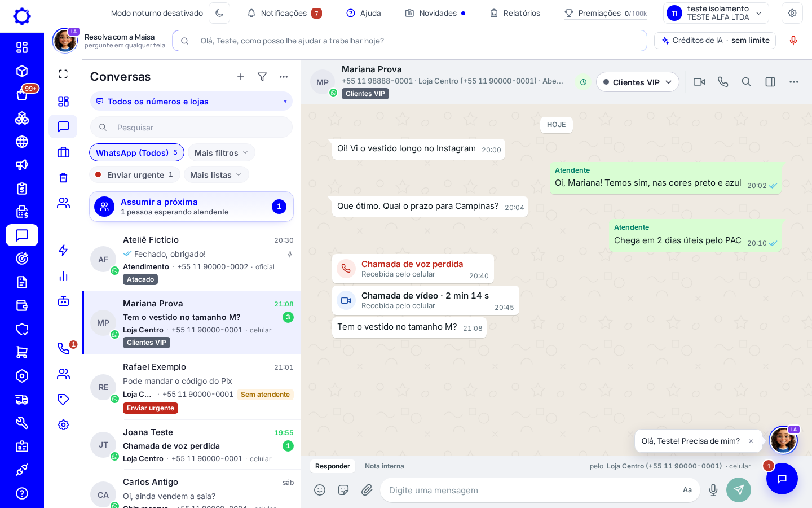Expand the Mais filtros dropdown

click(x=221, y=153)
